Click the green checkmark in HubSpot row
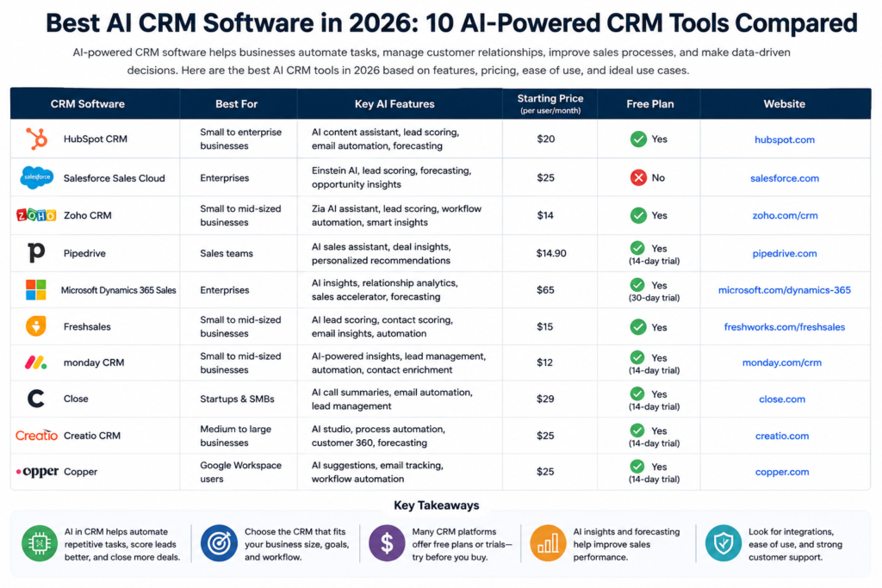Screen dimensions: 882x588 click(638, 139)
